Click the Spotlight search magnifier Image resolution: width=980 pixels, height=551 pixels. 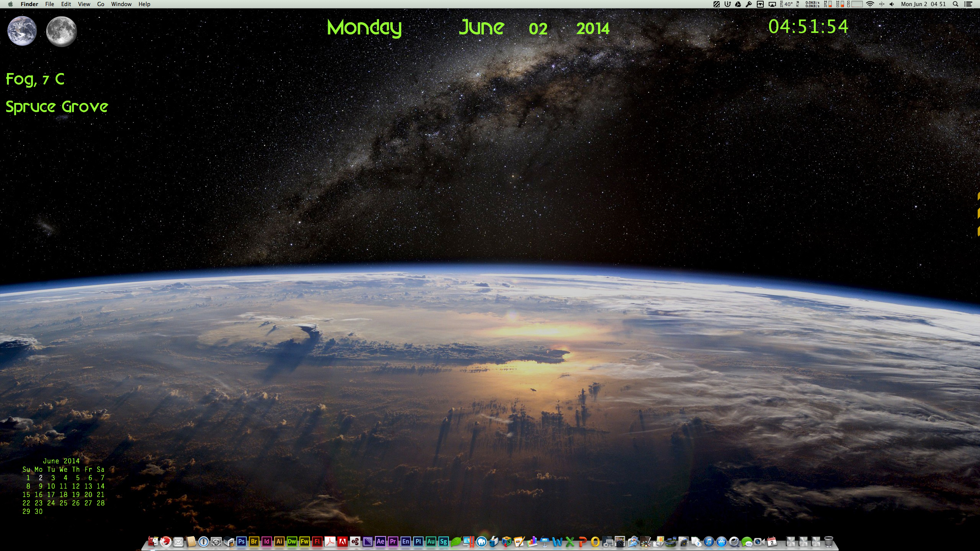pos(955,4)
